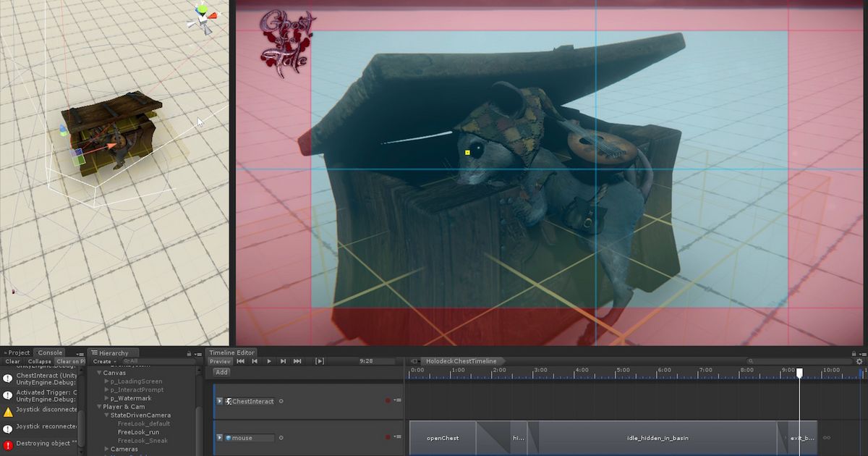
Task: Toggle the Preview button in Timeline Editor
Action: coord(220,361)
